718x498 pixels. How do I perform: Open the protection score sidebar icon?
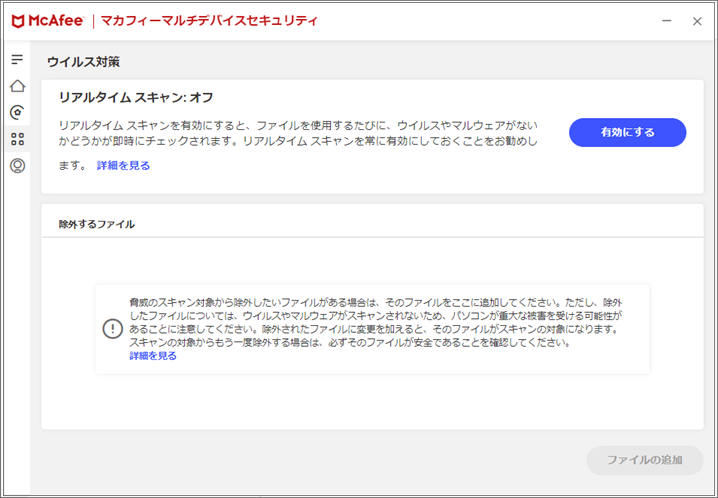17,112
